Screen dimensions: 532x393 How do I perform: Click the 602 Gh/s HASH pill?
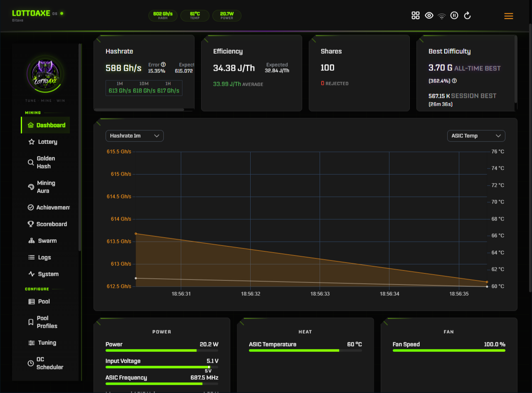click(x=163, y=16)
